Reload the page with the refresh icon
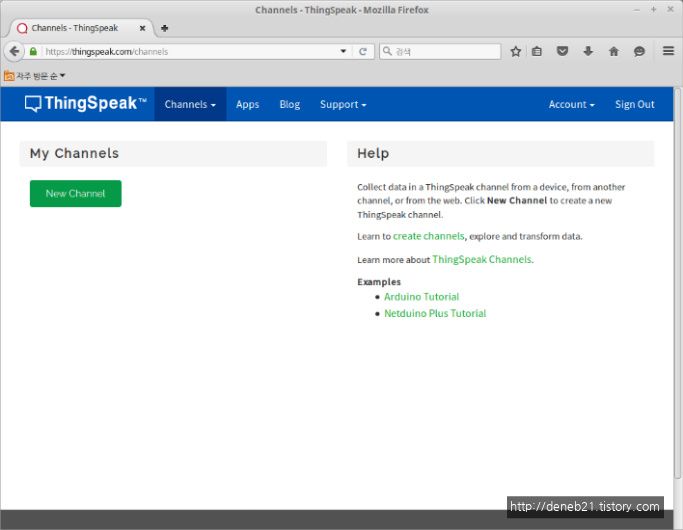This screenshot has height=530, width=683. [362, 51]
